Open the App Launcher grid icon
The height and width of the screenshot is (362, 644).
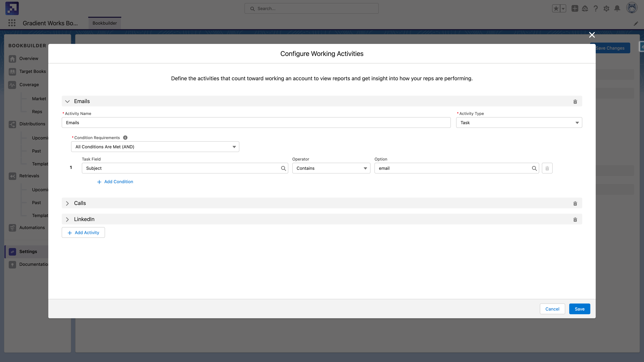[x=12, y=23]
